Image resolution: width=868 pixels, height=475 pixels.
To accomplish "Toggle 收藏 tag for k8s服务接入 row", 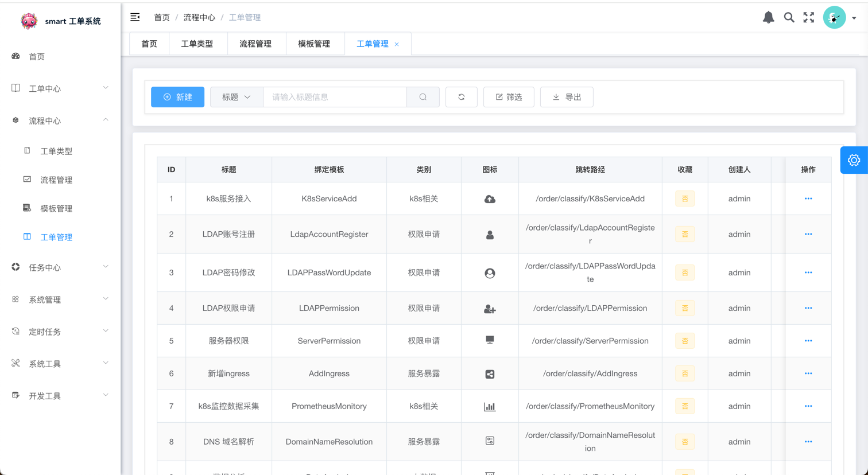I will [x=685, y=198].
